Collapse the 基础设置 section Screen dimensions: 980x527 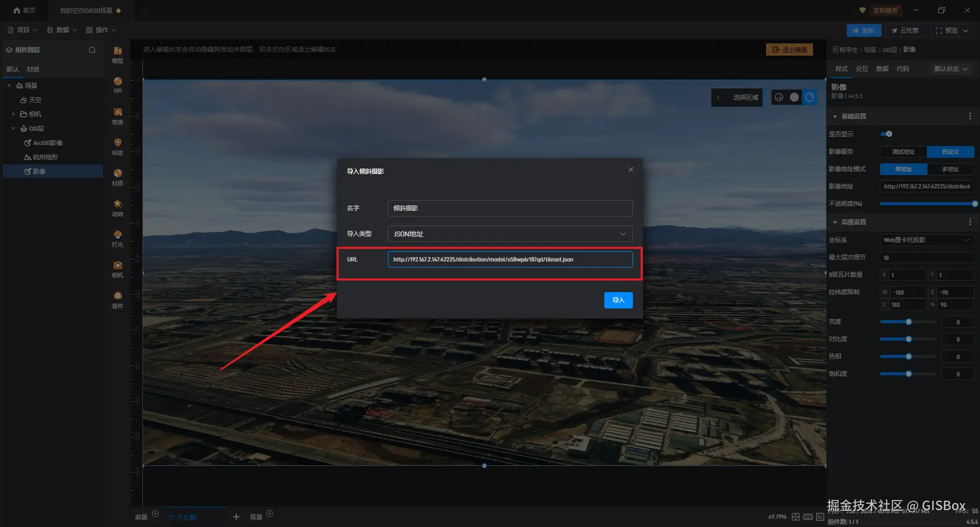(x=835, y=116)
